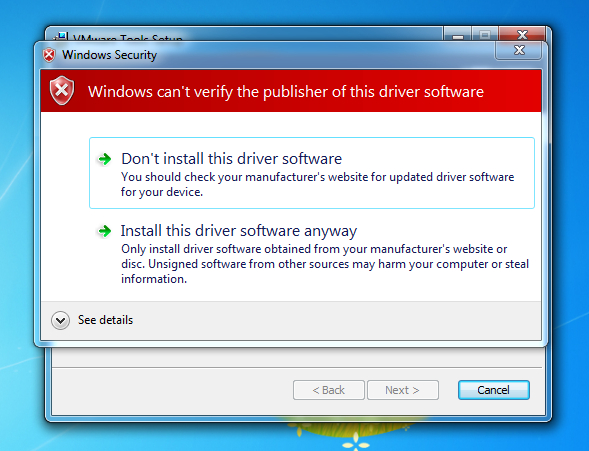The height and width of the screenshot is (451, 589).
Task: Choose Install this driver software anyway
Action: click(x=312, y=253)
